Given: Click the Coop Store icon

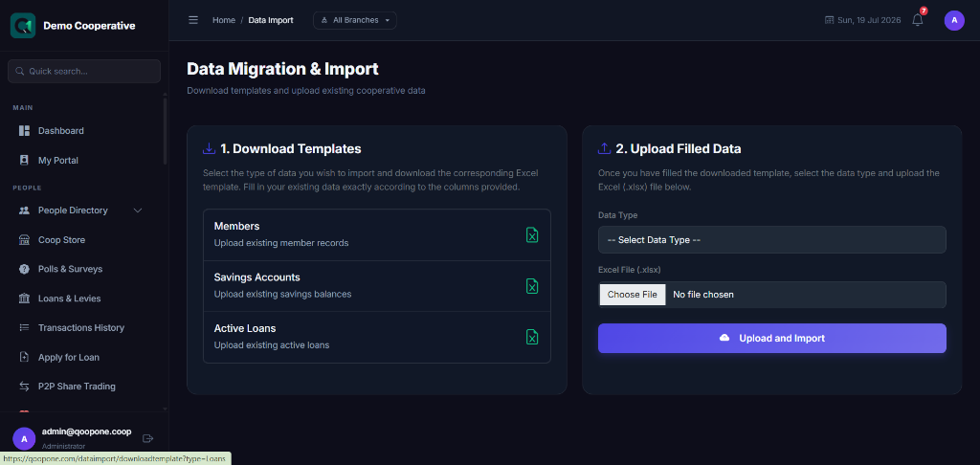Looking at the screenshot, I should click(x=24, y=240).
